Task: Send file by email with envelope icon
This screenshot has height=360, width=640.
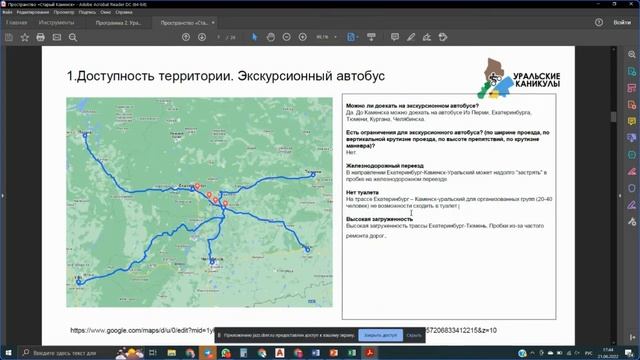Action: [x=57, y=38]
